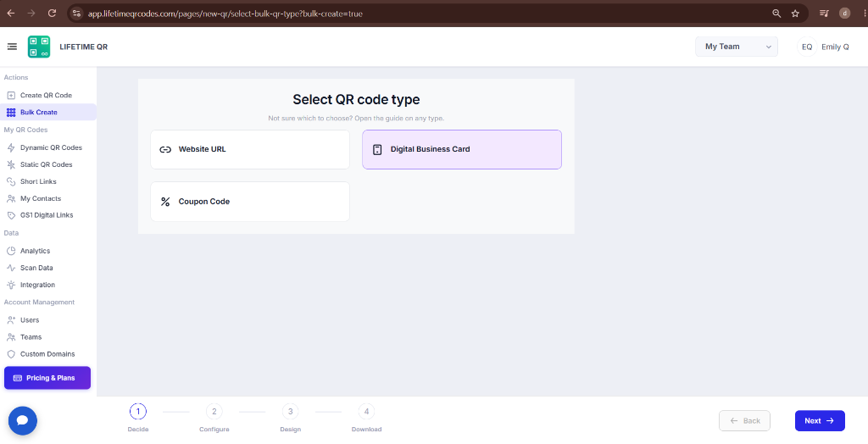
Task: Bookmark this page with the star
Action: [795, 14]
